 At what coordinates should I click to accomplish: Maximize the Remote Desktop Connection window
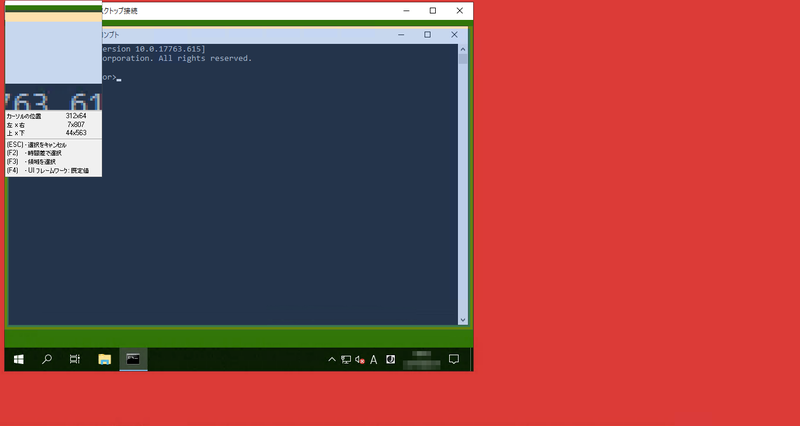(433, 11)
